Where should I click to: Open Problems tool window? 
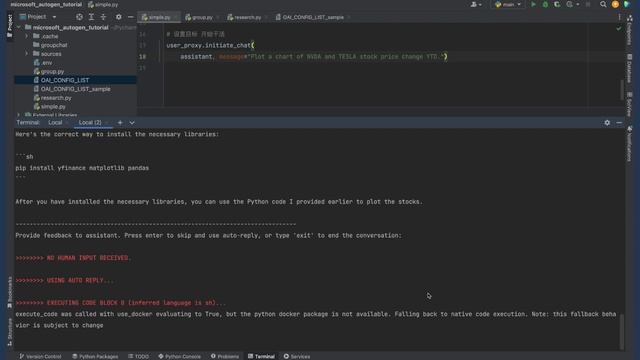(225, 356)
